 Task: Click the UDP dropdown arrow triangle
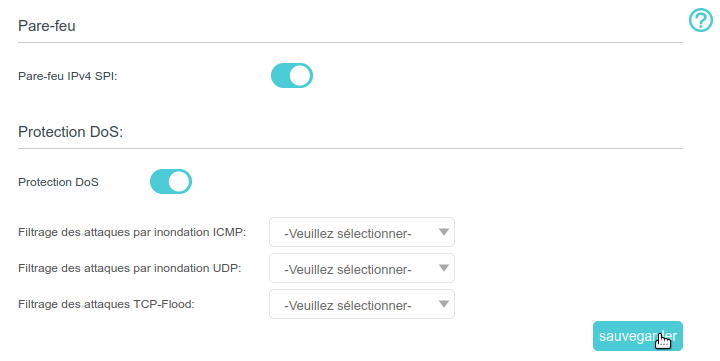tap(444, 268)
